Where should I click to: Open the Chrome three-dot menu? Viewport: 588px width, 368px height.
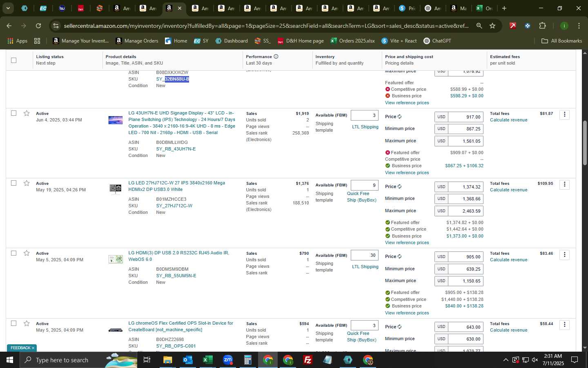(579, 26)
